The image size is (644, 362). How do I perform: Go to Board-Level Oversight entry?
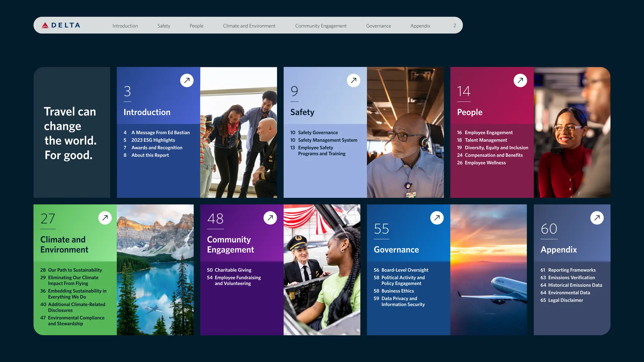click(405, 270)
